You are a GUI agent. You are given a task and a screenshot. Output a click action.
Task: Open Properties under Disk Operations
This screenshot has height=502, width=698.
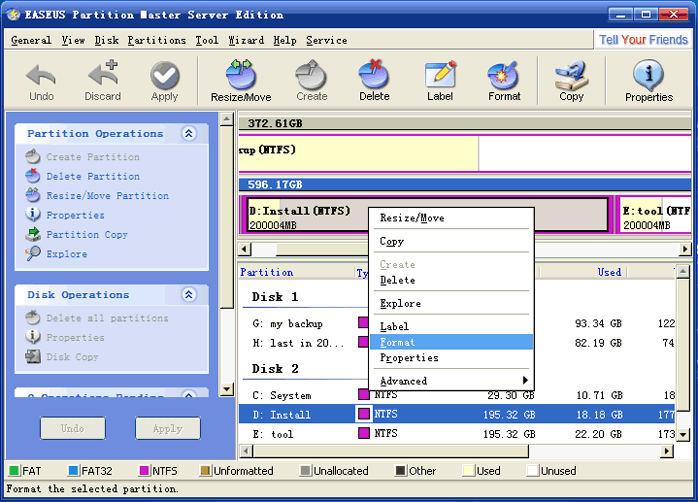tap(65, 337)
